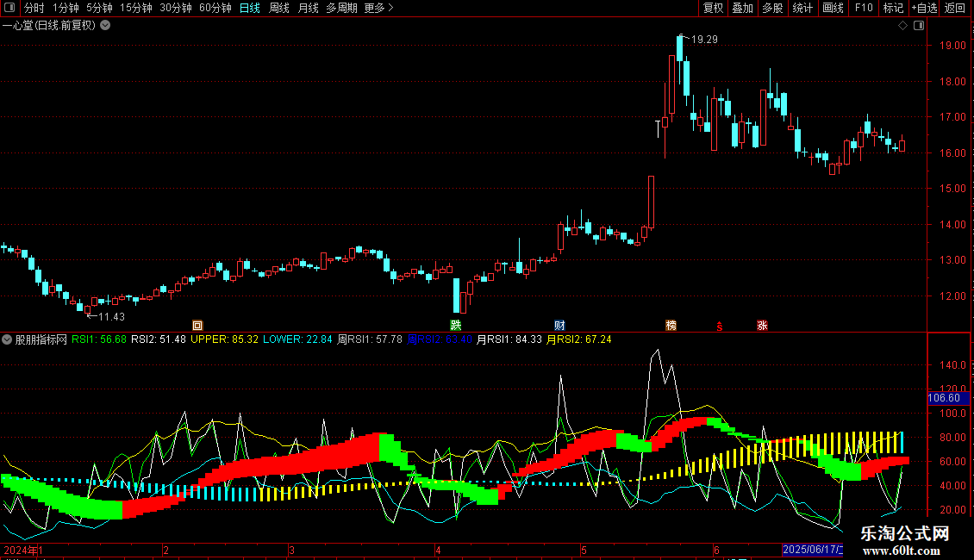Click the diamond icon above chart
Screen dimensions: 974x560
coord(903,26)
